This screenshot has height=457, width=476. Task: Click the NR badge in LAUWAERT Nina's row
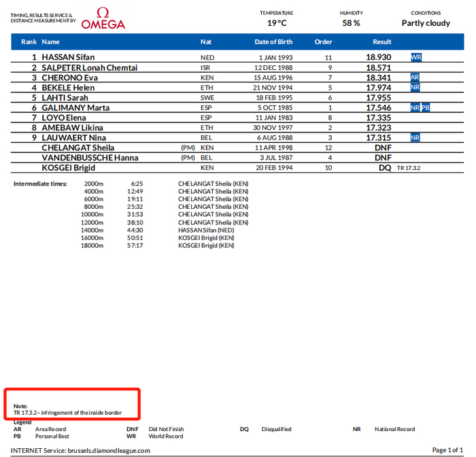click(415, 137)
